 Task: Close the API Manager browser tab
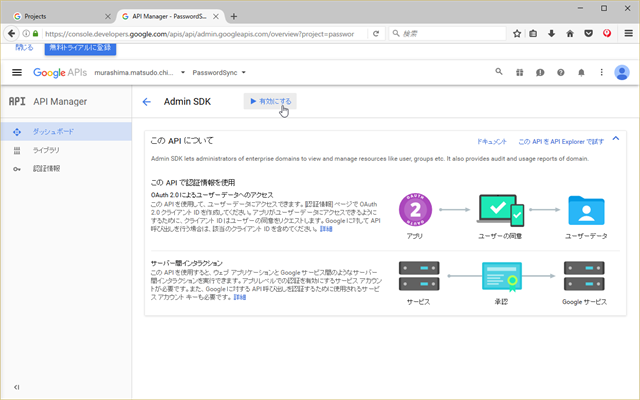coord(216,16)
